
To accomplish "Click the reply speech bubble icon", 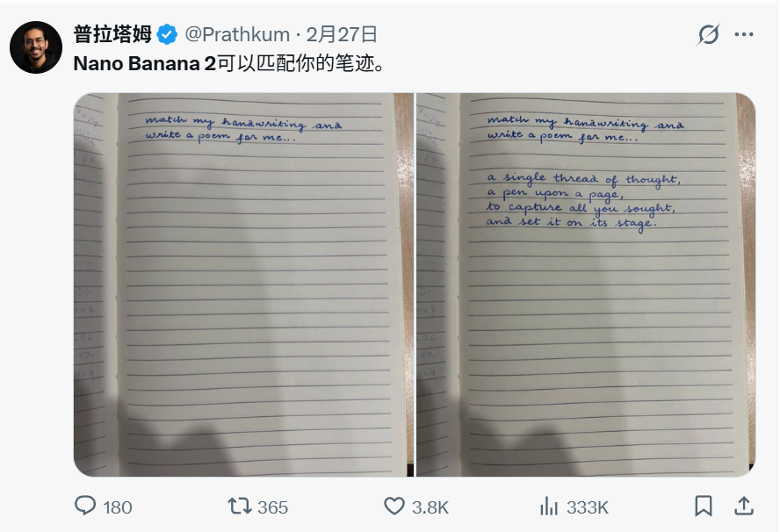I will click(x=85, y=506).
